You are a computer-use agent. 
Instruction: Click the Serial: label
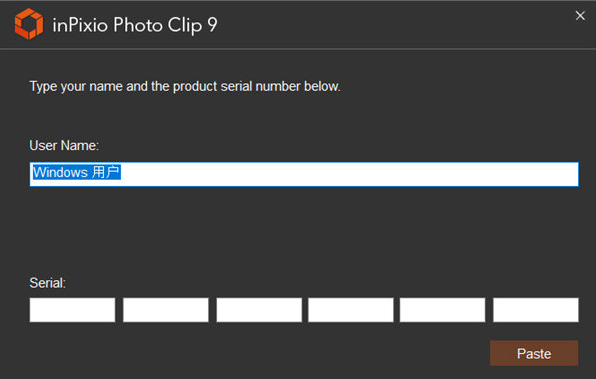click(x=48, y=283)
